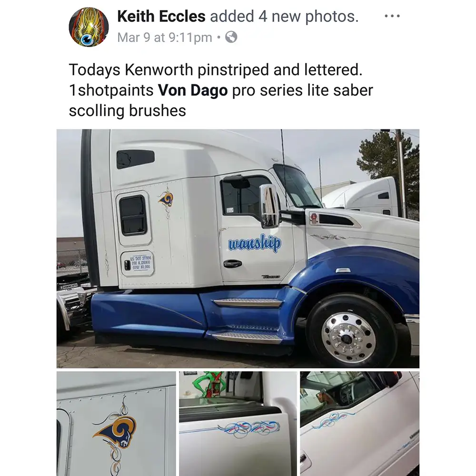The width and height of the screenshot is (476, 476).
Task: Click the "added 4 new photos" text
Action: click(x=284, y=17)
